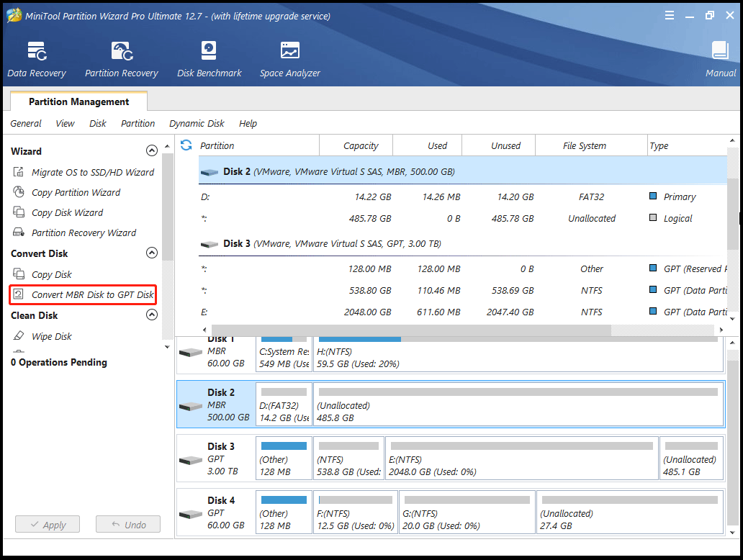Click the Partition Recovery Wizard icon
This screenshot has width=743, height=560.
click(x=19, y=232)
